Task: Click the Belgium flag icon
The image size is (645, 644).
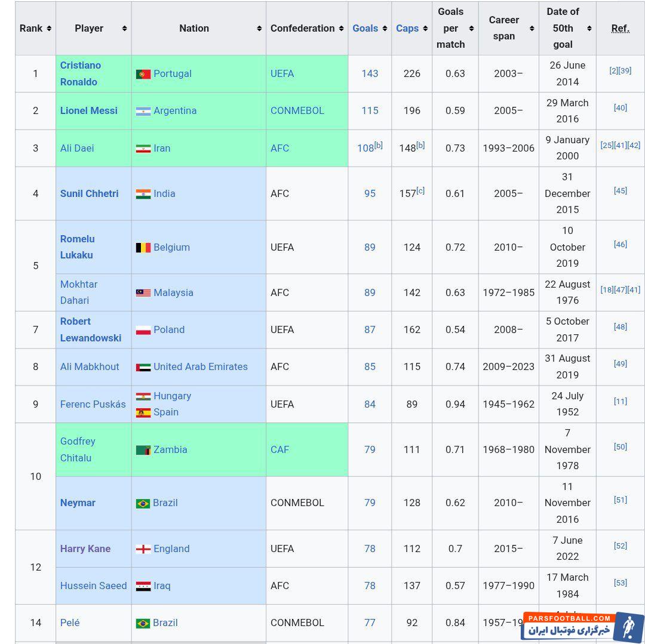Action: 143,248
